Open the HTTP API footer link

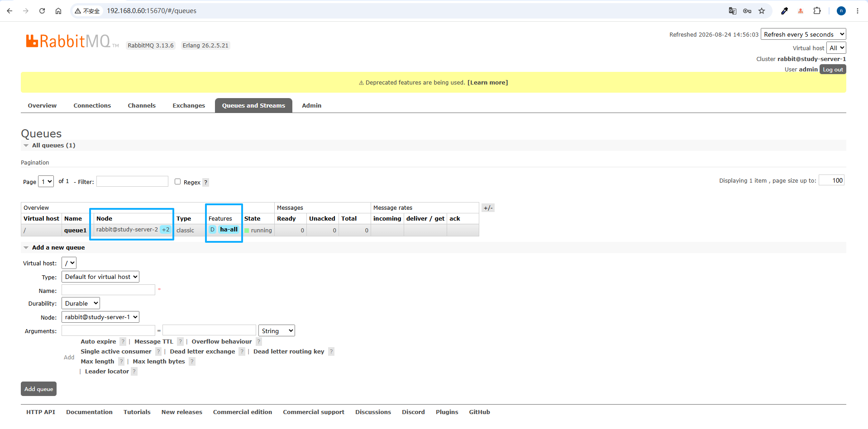point(41,412)
